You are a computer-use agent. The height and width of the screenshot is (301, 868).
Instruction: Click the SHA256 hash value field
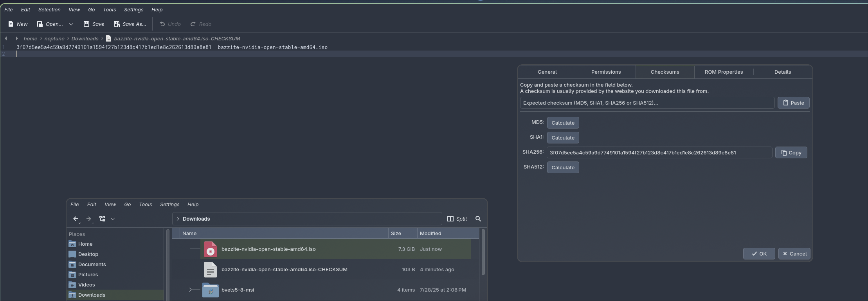pos(659,152)
